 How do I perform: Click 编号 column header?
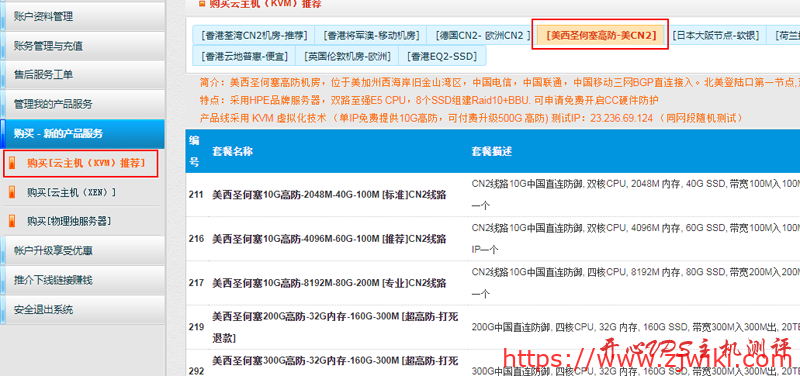(194, 152)
